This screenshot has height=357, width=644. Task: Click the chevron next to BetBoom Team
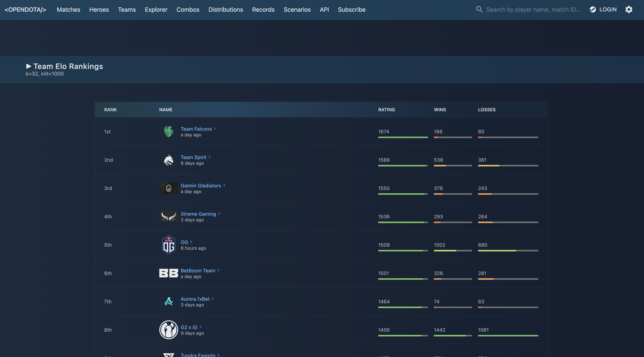point(219,270)
